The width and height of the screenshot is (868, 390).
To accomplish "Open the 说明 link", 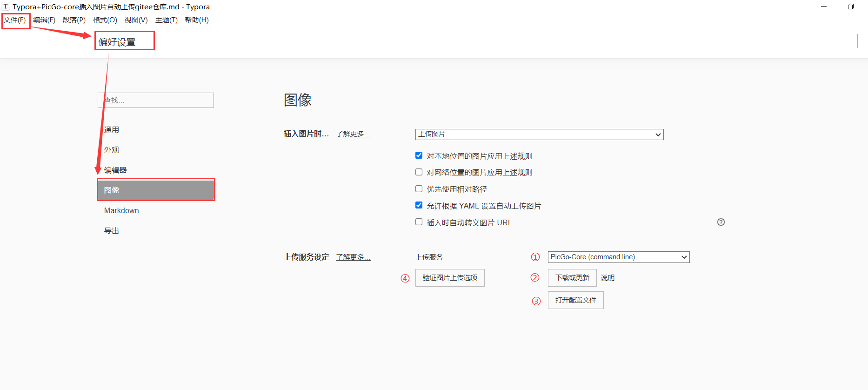I will pyautogui.click(x=608, y=278).
